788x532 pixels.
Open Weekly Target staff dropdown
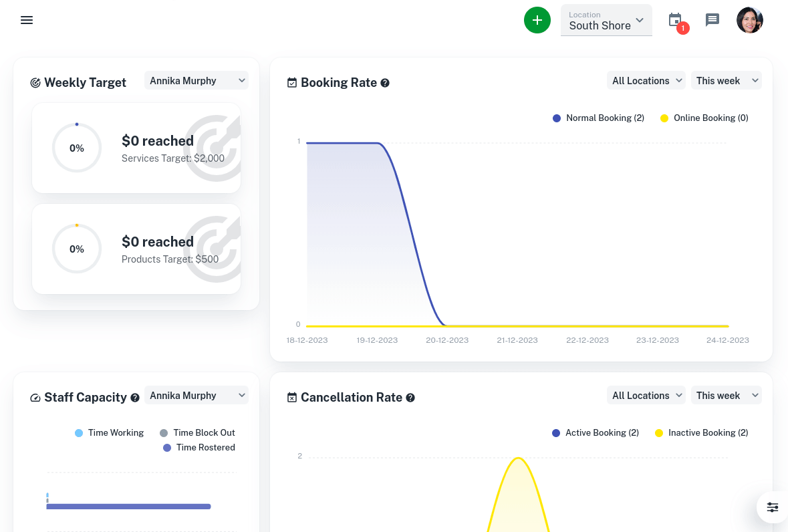tap(196, 81)
